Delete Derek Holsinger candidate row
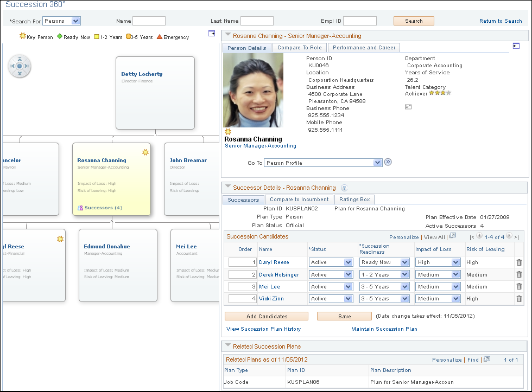 [x=519, y=274]
